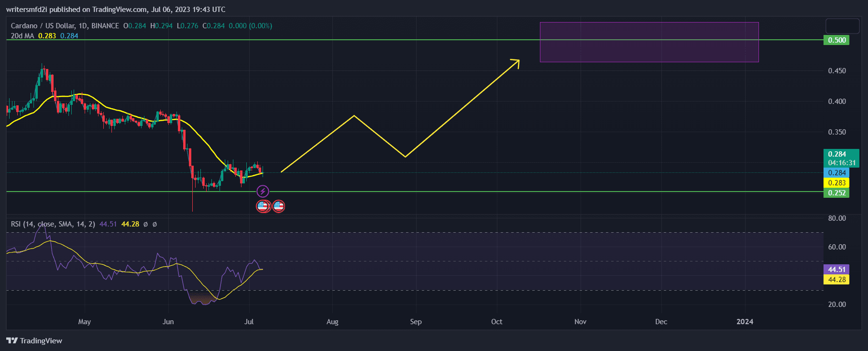Click the empty box in top right corner

pyautogui.click(x=842, y=26)
